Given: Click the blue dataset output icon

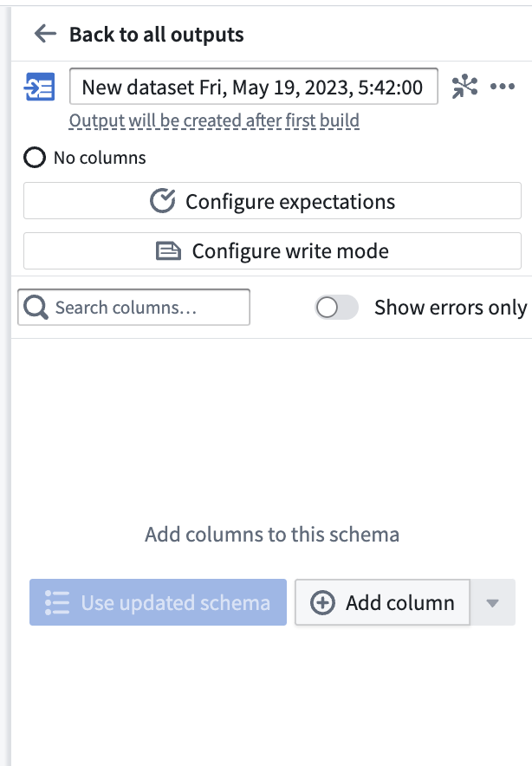Looking at the screenshot, I should [x=40, y=87].
